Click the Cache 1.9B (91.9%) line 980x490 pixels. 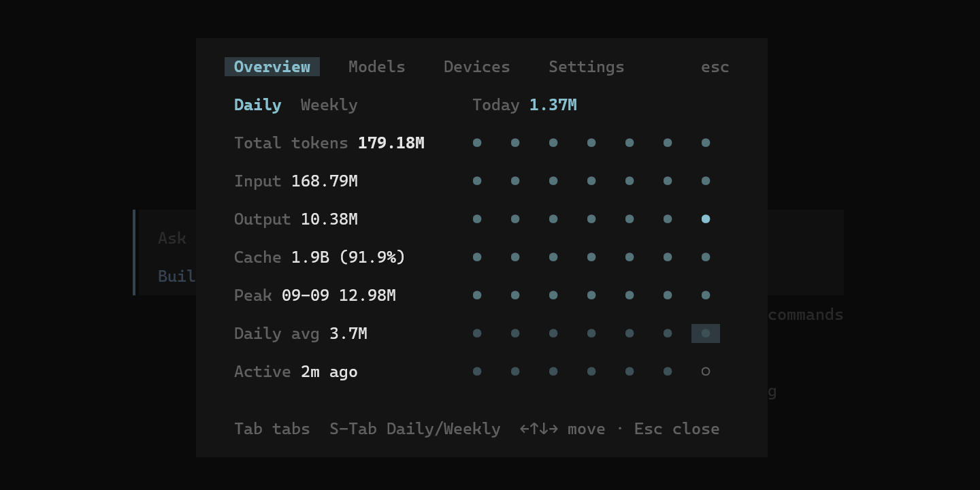320,257
